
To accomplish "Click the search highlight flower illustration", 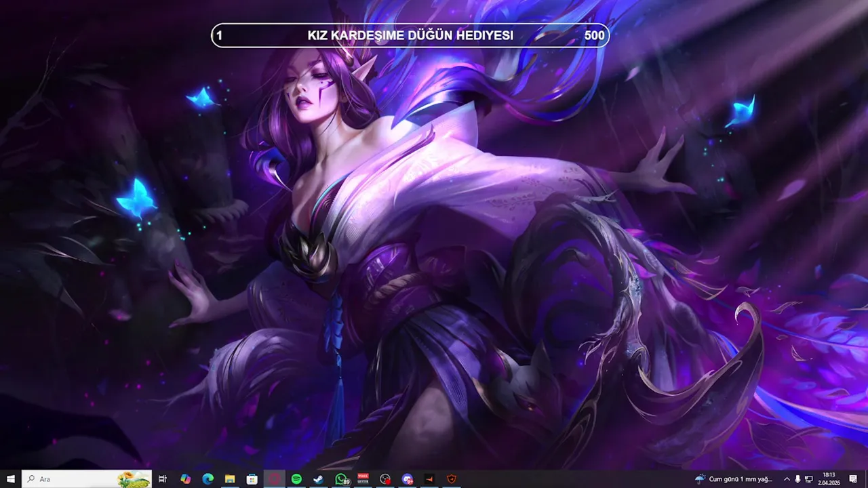I will click(x=134, y=479).
